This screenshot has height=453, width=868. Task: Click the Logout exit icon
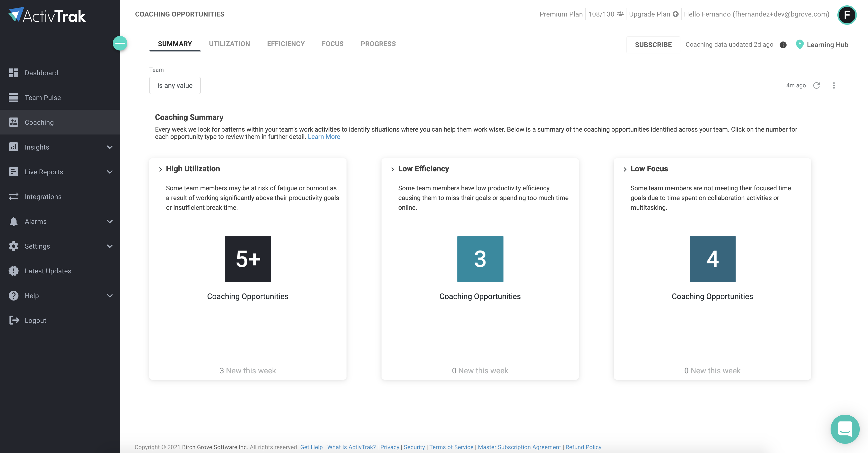coord(14,320)
